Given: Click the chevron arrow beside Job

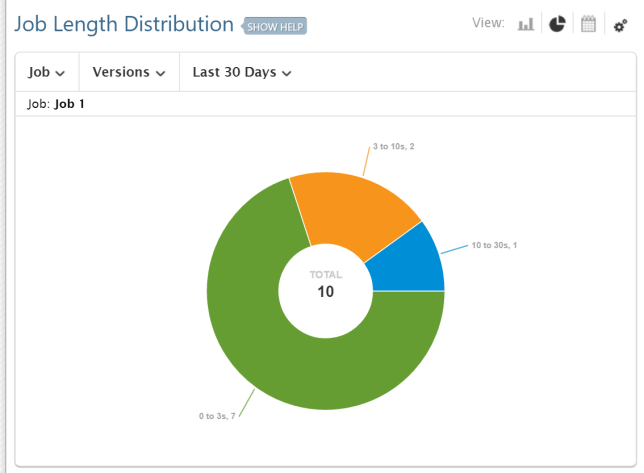Looking at the screenshot, I should click(61, 73).
